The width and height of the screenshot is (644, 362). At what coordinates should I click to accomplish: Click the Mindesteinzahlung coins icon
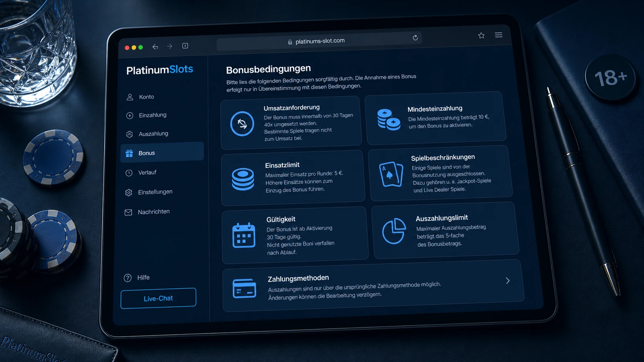(x=389, y=119)
